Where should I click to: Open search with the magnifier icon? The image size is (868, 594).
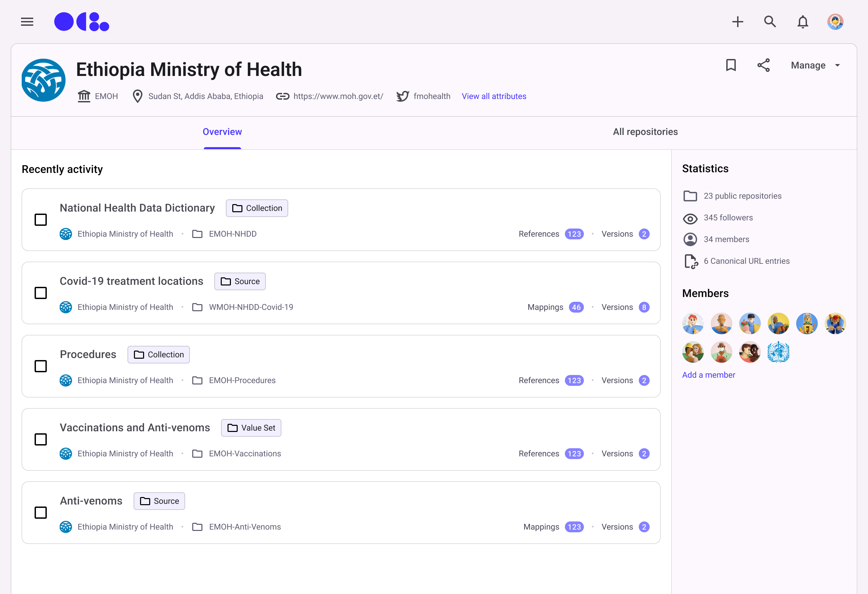coord(770,22)
